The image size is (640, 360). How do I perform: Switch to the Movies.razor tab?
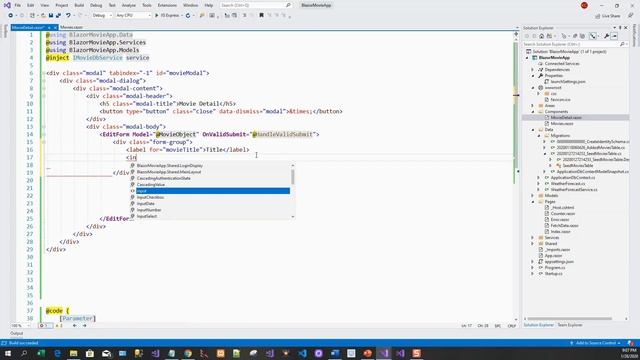coord(72,27)
